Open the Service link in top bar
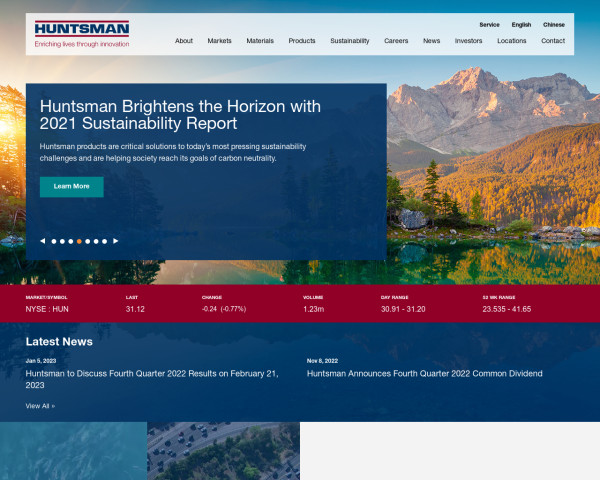The width and height of the screenshot is (600, 480). click(489, 24)
